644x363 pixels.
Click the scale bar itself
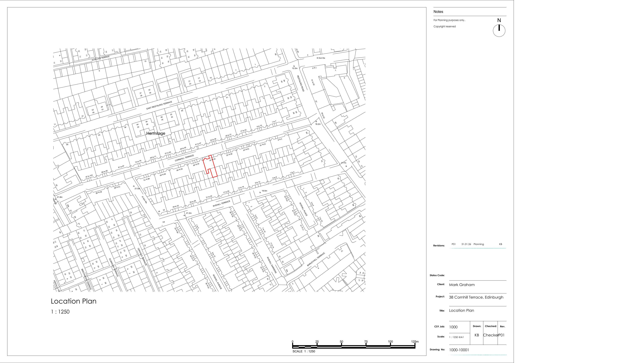354,346
